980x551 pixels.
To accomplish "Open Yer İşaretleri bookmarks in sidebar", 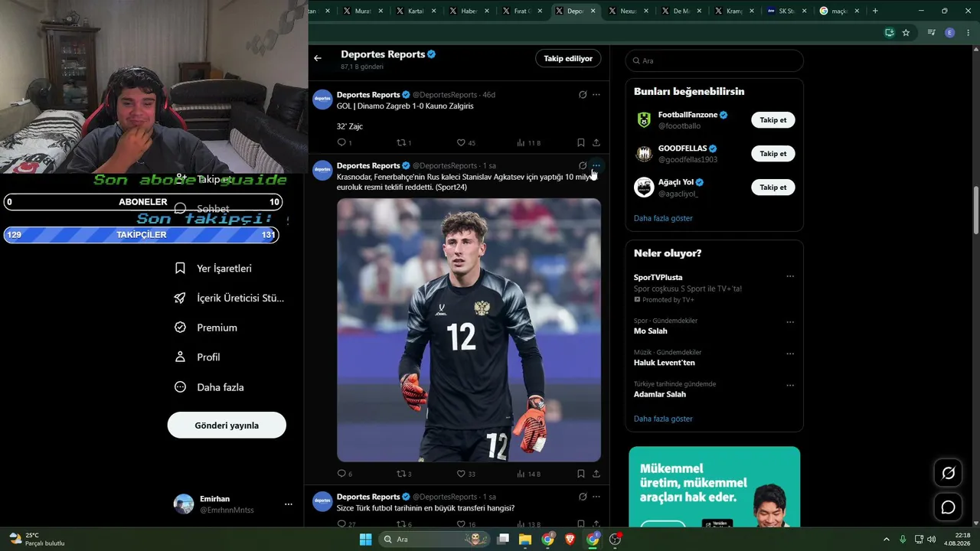I will point(214,269).
